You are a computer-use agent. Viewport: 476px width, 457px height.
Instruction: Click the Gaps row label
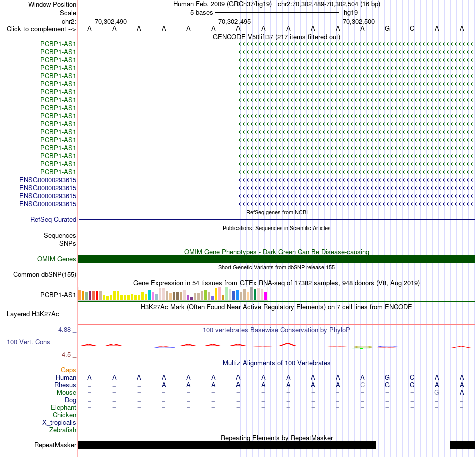click(68, 370)
